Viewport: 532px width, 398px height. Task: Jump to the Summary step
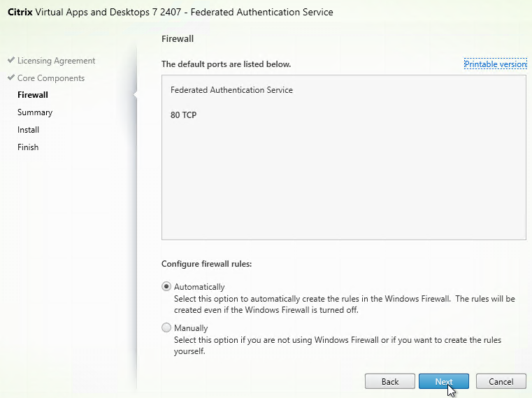click(35, 112)
